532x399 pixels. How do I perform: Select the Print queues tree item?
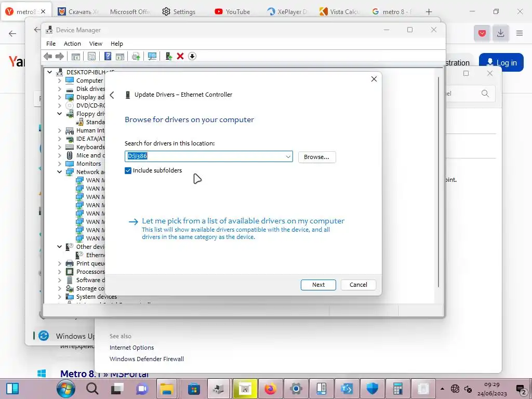coord(90,263)
